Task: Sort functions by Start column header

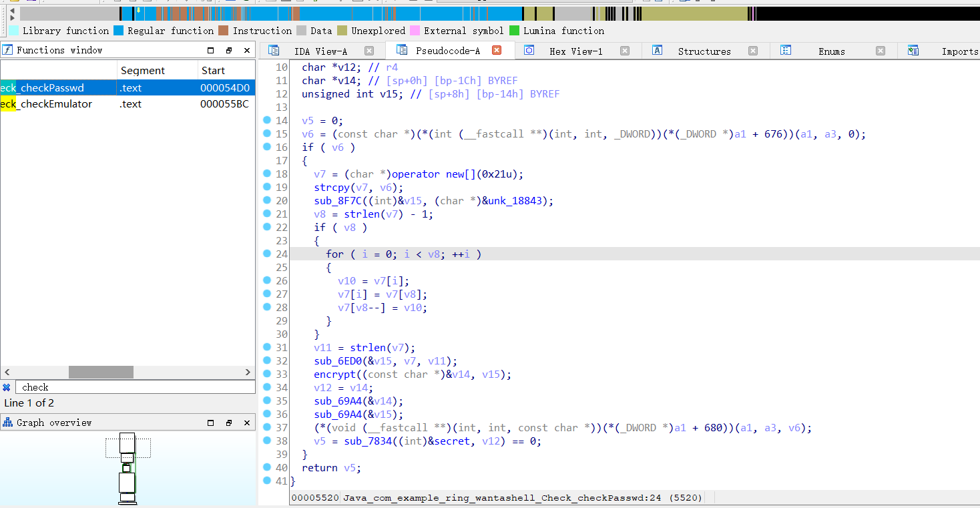Action: tap(226, 70)
